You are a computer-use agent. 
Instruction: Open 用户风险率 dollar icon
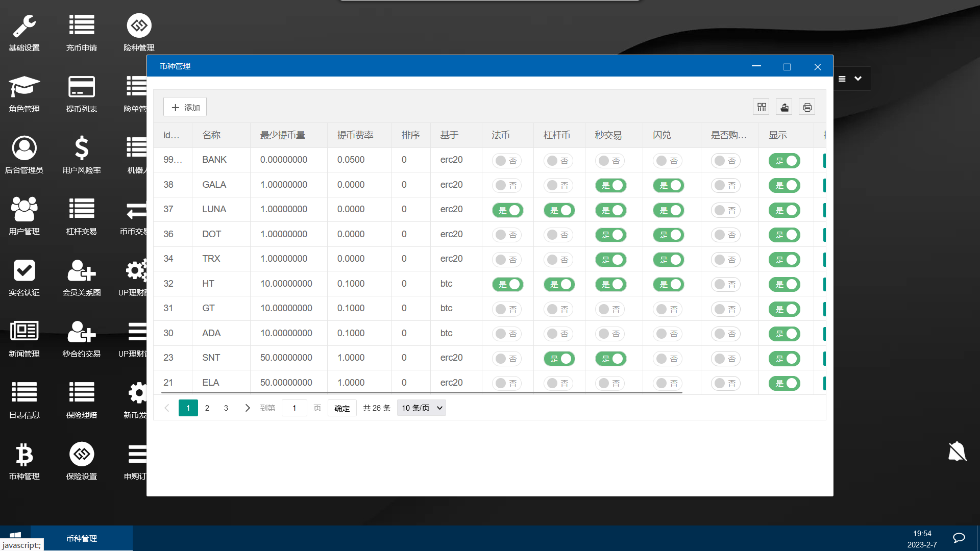click(x=82, y=148)
